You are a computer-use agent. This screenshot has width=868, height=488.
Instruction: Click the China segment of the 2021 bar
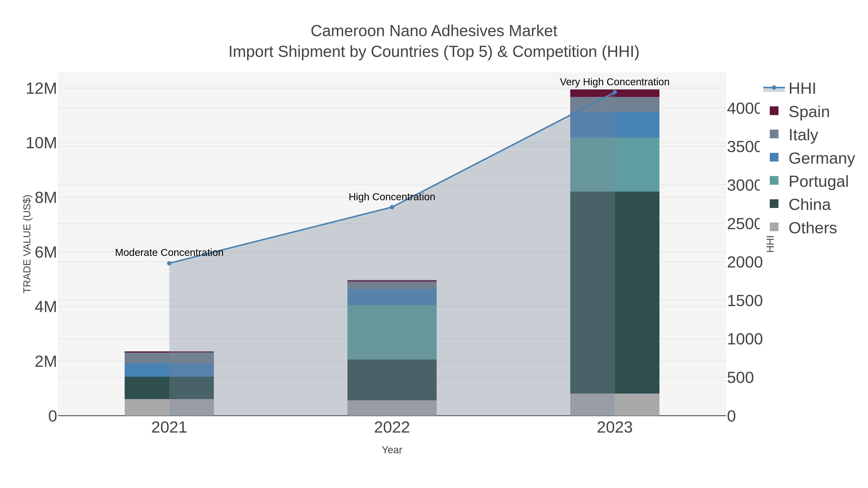[169, 388]
